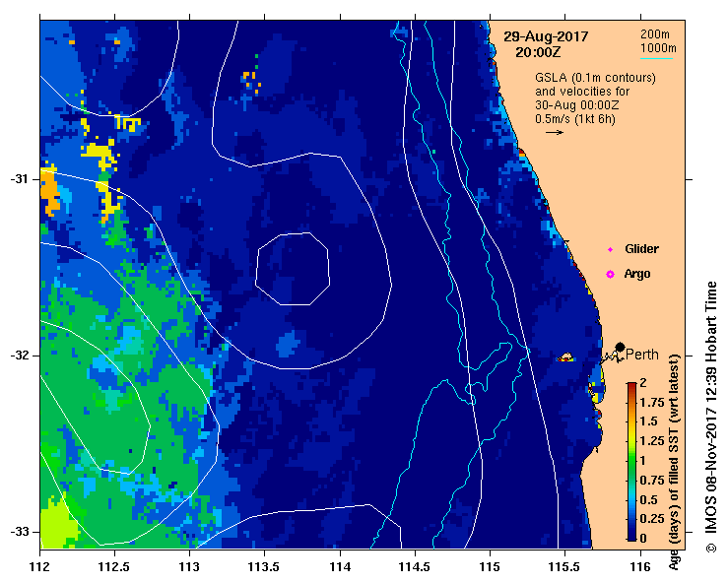
Task: Click the 'Argo' legend label
Action: [637, 274]
